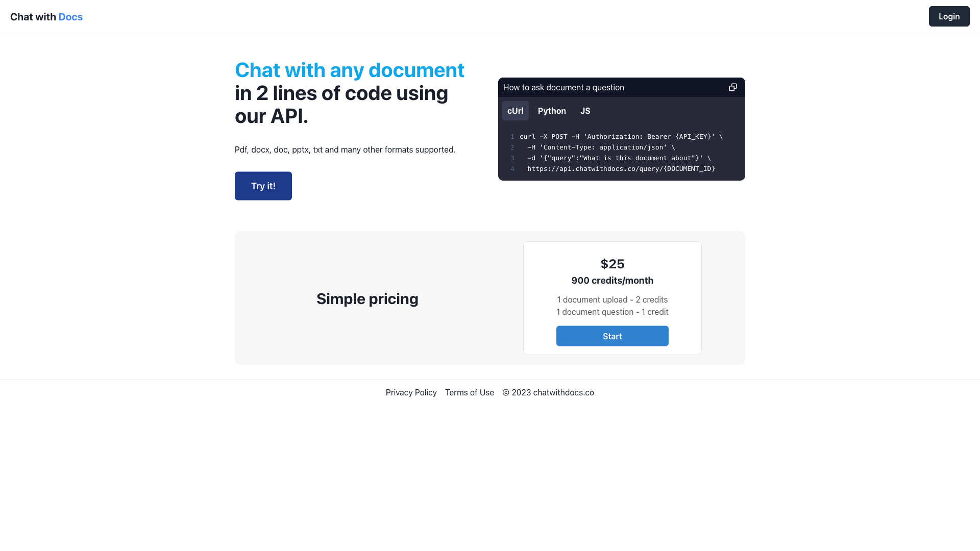Switch to the Python tab
This screenshot has height=551, width=980.
[552, 110]
